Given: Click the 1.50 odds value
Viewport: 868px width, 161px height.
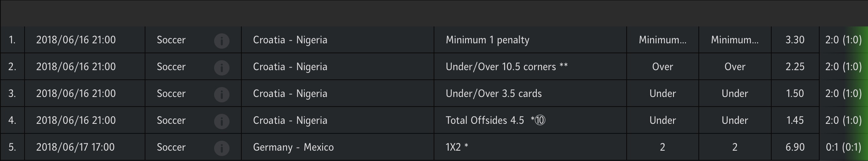Looking at the screenshot, I should click(x=795, y=94).
